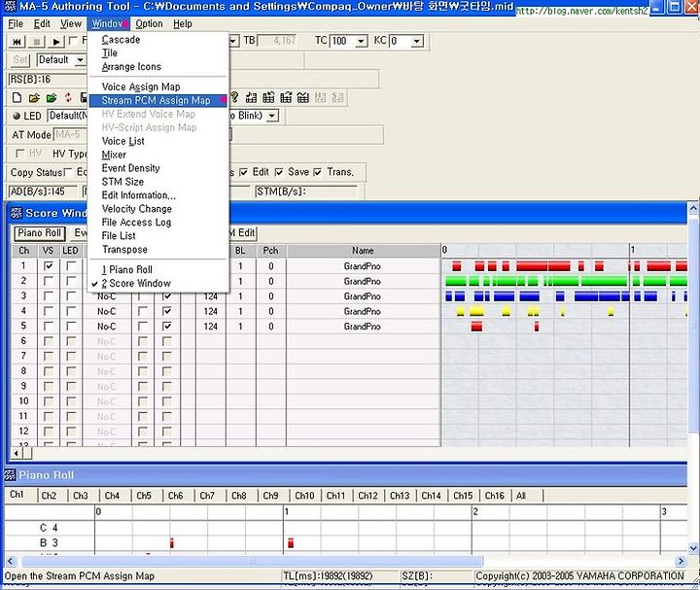Open the dropdown left of TB
This screenshot has height=590, width=700.
tap(233, 42)
